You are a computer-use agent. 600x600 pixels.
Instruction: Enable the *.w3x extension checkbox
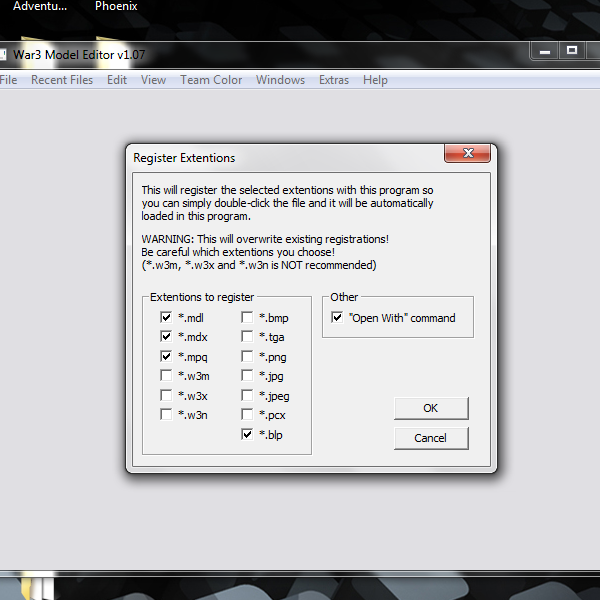pyautogui.click(x=166, y=395)
